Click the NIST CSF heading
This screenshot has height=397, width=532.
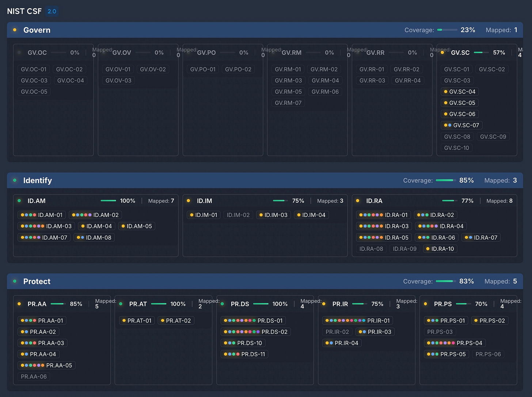pos(24,11)
